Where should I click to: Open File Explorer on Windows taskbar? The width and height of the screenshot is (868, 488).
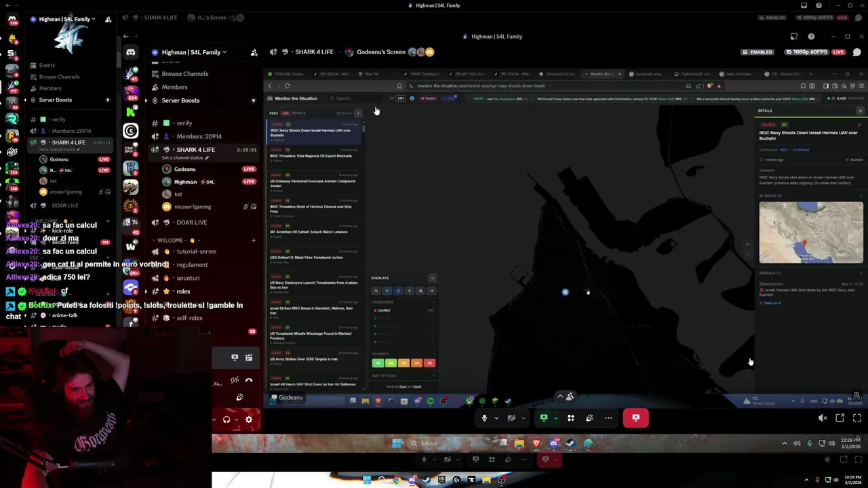(519, 443)
